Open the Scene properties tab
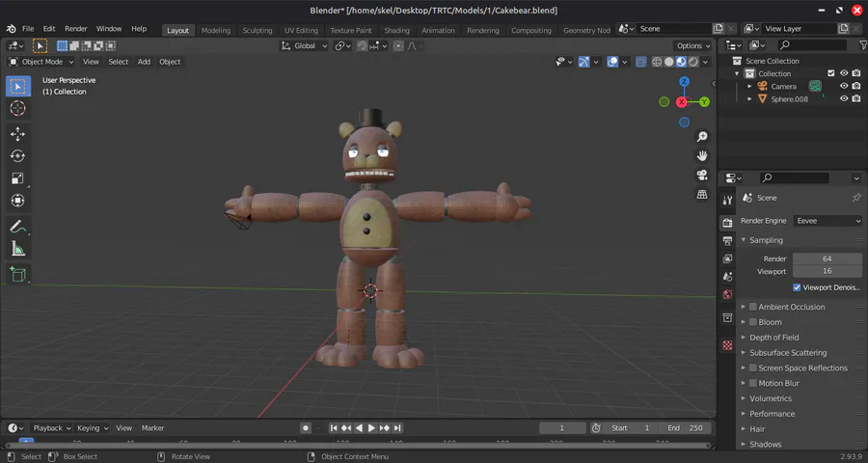This screenshot has height=463, width=868. point(727,277)
